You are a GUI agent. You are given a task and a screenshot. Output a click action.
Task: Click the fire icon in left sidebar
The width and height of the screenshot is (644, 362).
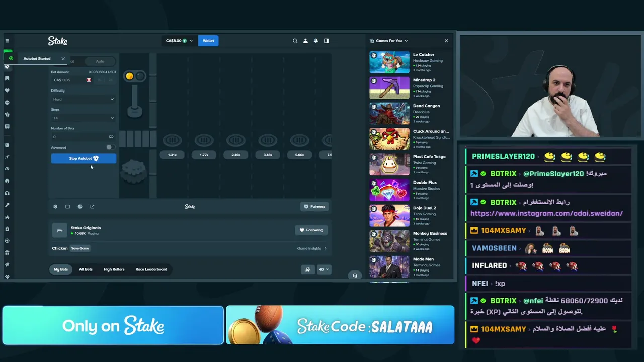7,181
